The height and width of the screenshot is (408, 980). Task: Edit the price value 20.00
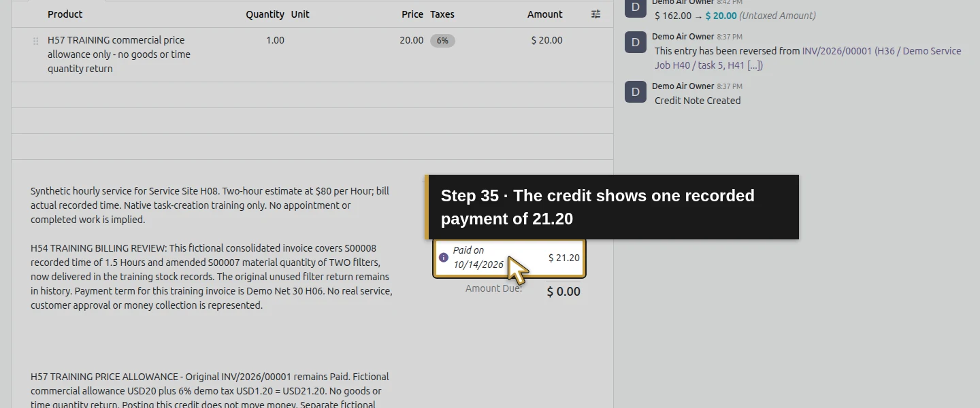pyautogui.click(x=412, y=41)
